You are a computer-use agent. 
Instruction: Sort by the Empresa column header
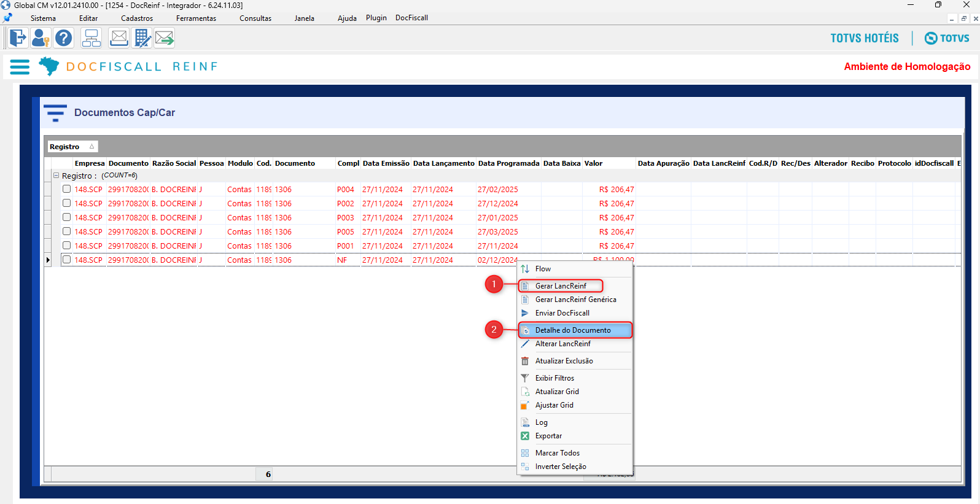(x=90, y=163)
